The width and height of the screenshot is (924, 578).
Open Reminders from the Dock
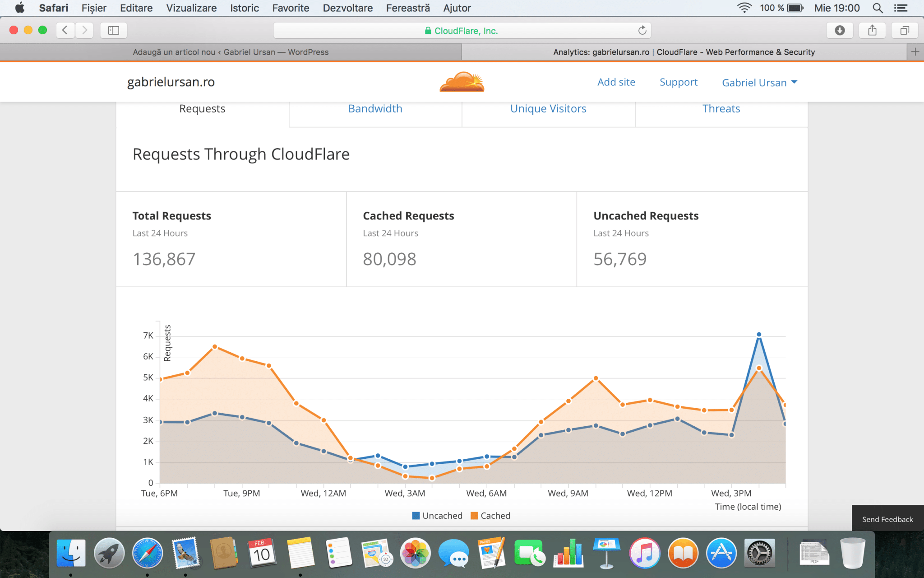(x=339, y=553)
